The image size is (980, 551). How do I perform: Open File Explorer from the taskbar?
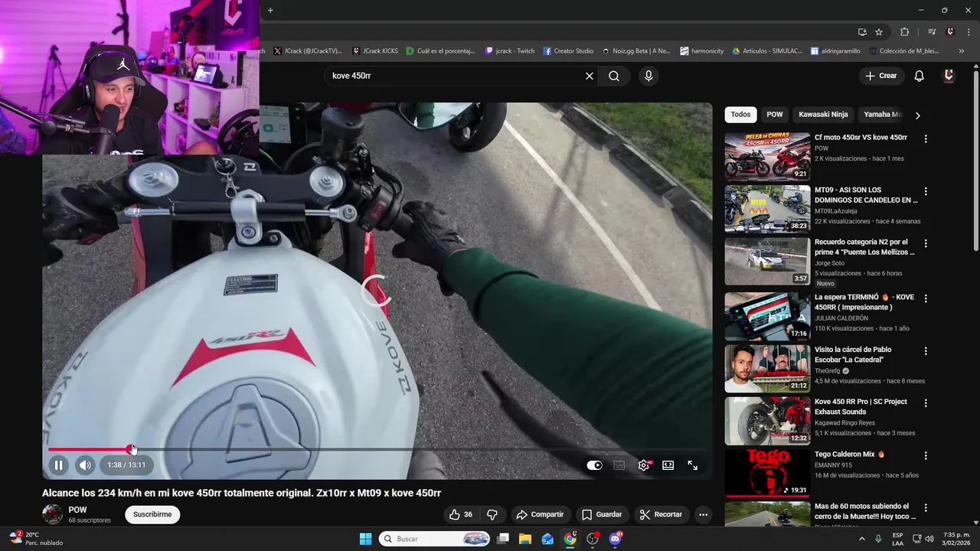(x=525, y=539)
